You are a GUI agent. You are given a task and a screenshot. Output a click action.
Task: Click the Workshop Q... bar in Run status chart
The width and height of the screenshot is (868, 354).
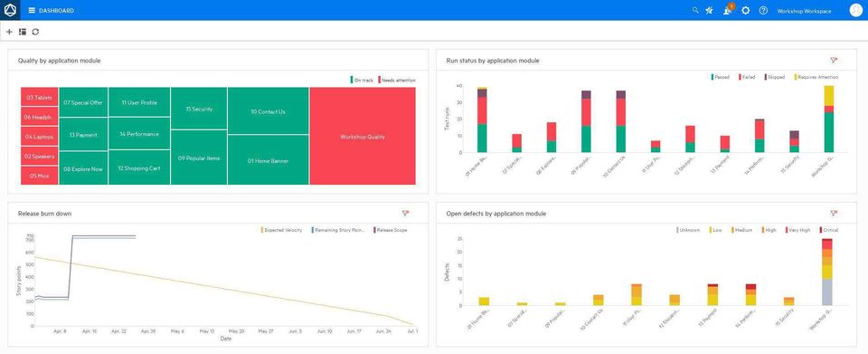pyautogui.click(x=829, y=120)
